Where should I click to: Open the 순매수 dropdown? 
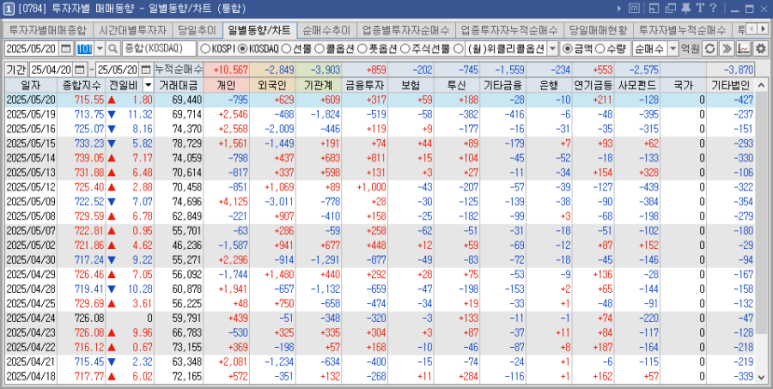672,48
